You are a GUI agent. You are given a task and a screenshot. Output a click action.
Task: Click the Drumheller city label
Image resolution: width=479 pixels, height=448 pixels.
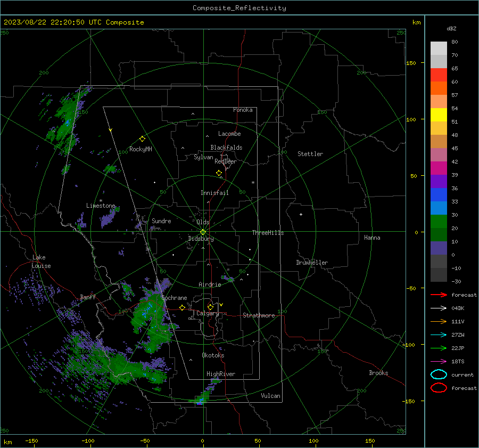pyautogui.click(x=312, y=263)
